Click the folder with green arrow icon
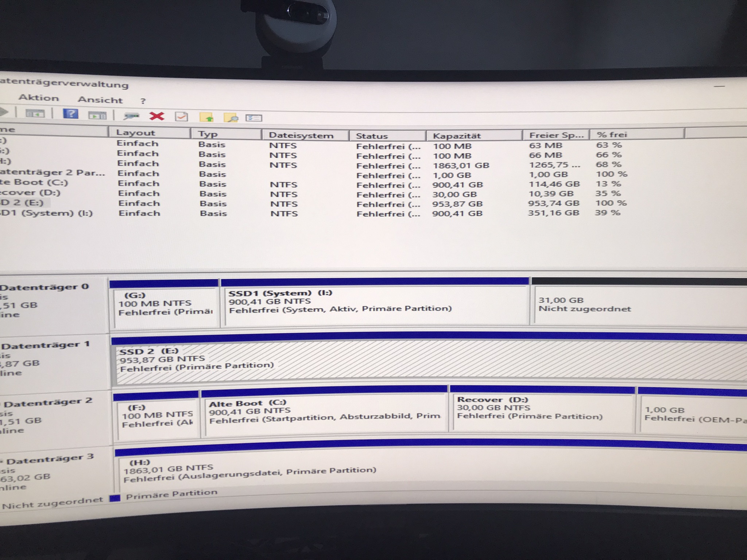This screenshot has width=747, height=560. [206, 117]
